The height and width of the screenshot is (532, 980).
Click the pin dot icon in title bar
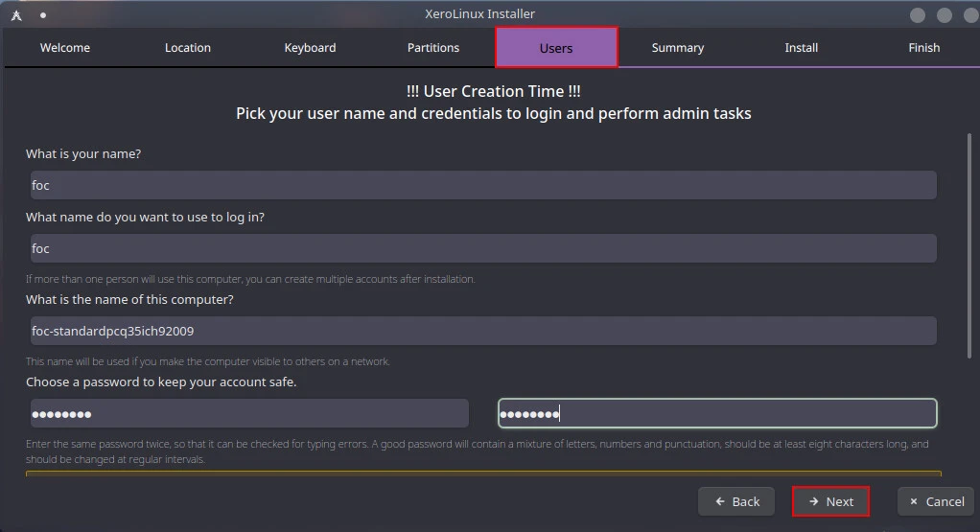[x=43, y=15]
